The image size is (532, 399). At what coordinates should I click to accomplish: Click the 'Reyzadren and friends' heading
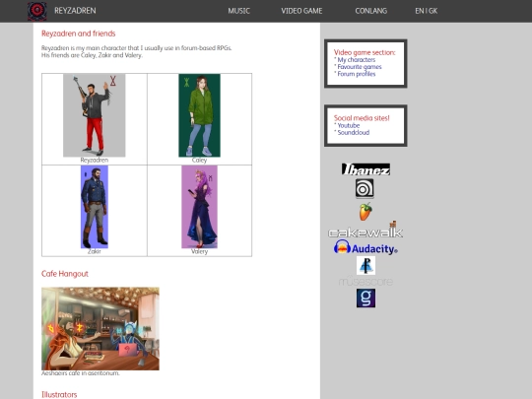[x=79, y=33]
